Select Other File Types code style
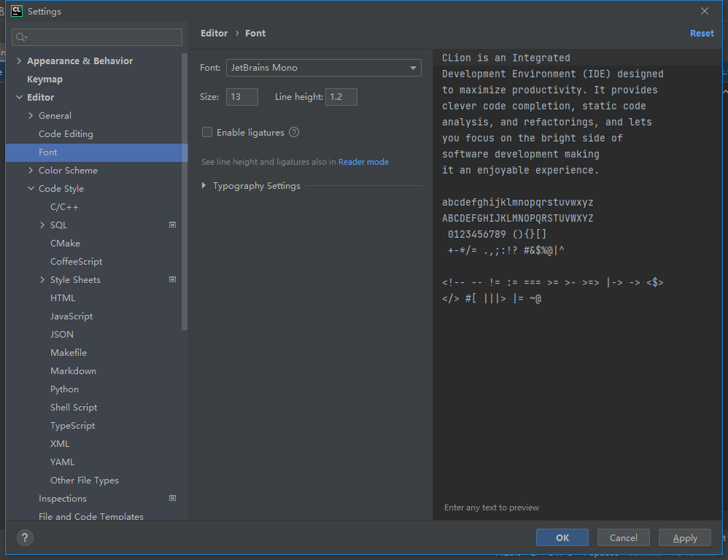 click(85, 481)
